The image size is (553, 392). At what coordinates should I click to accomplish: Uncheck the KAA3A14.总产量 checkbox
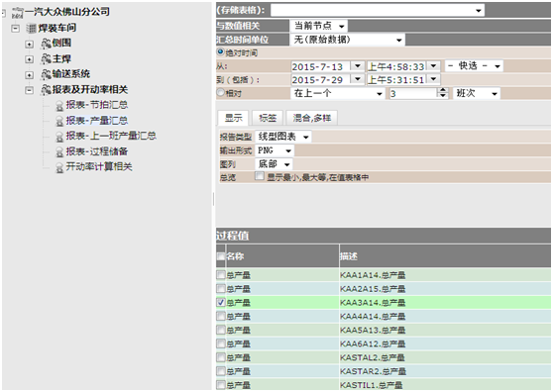[x=221, y=302]
